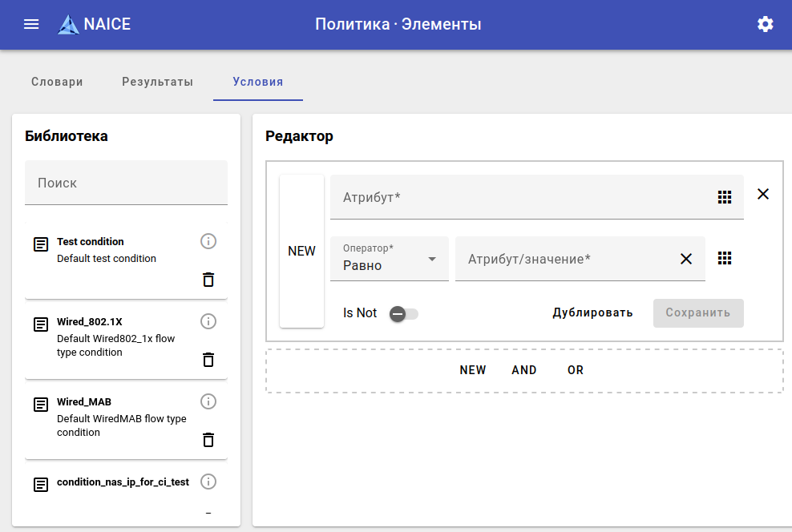The height and width of the screenshot is (532, 792).
Task: Click the Дублировать button
Action: (x=592, y=312)
